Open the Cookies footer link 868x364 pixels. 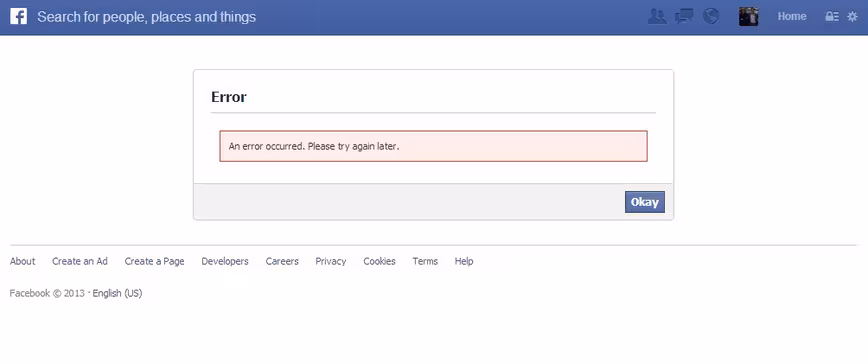pyautogui.click(x=379, y=261)
